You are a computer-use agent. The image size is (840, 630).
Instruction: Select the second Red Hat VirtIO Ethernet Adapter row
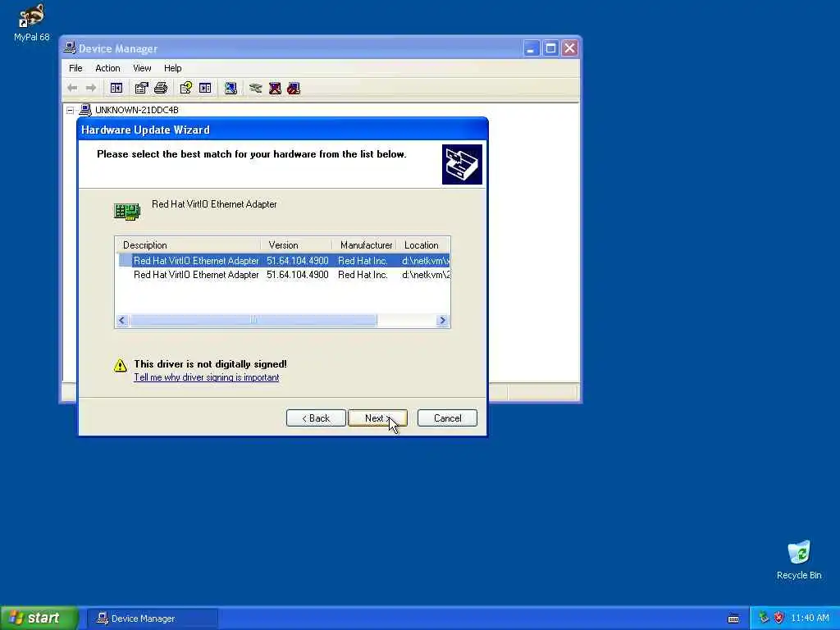click(284, 275)
